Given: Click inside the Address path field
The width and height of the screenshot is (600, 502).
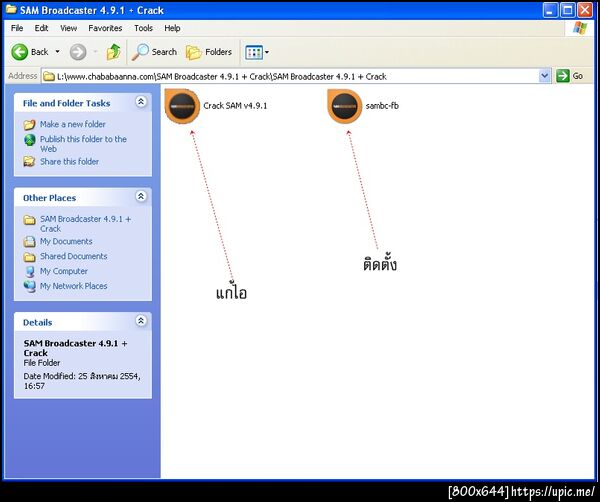Looking at the screenshot, I should (291, 76).
